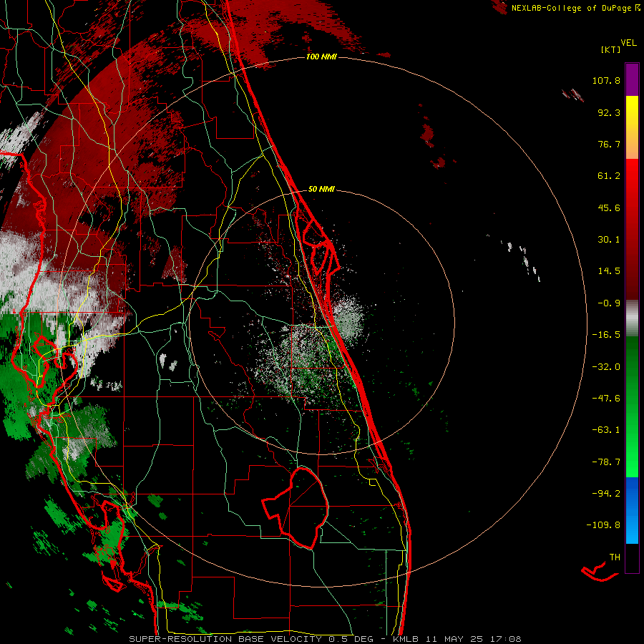This screenshot has width=644, height=644.
Task: Select the 14.5 velocity scale value
Action: [609, 271]
